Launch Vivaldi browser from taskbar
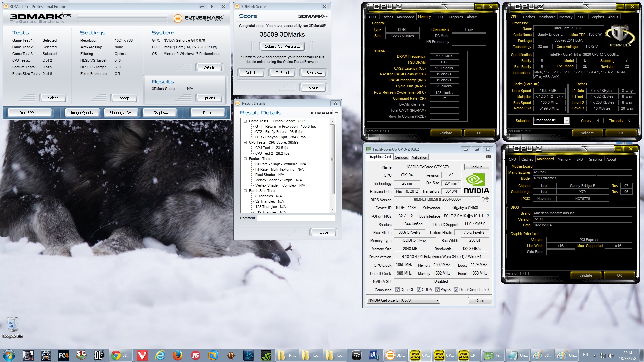 click(142, 355)
